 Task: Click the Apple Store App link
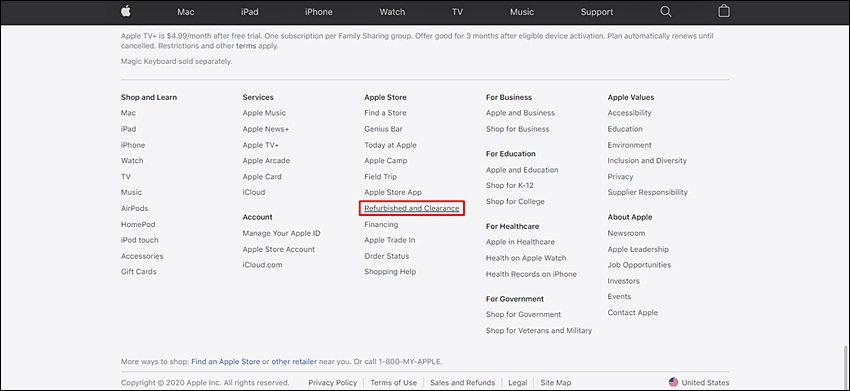[x=393, y=193]
